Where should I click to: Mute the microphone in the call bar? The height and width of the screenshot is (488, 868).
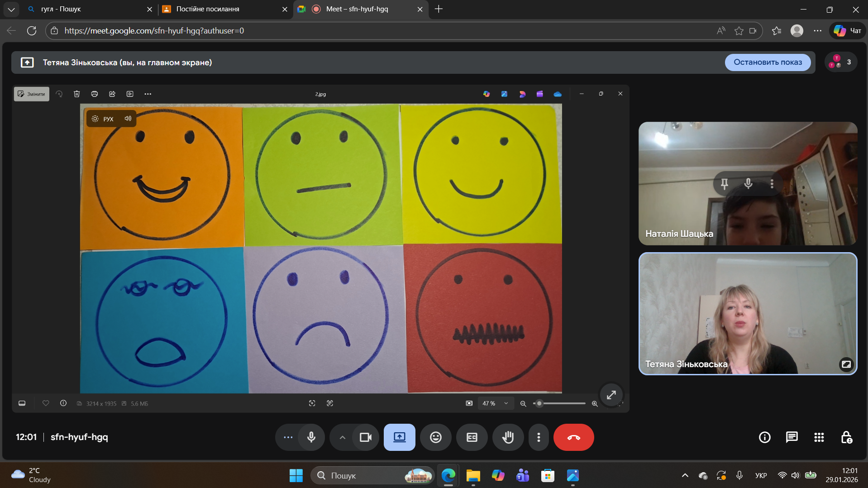[311, 437]
